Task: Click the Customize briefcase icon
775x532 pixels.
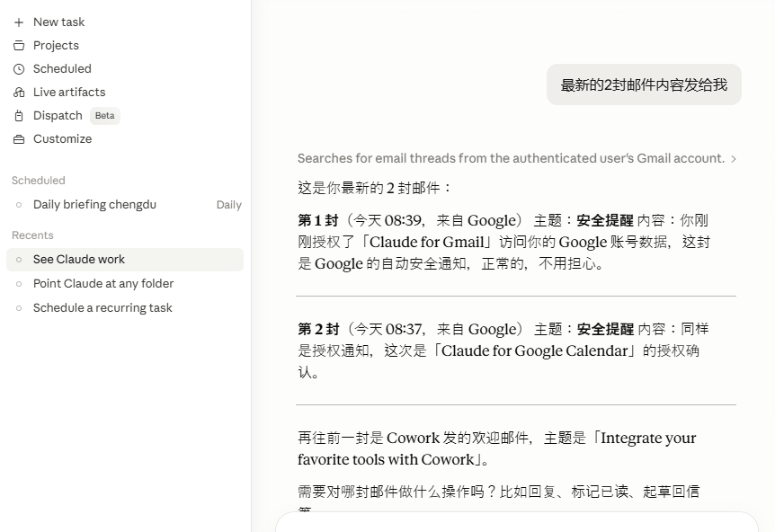Action: [19, 139]
